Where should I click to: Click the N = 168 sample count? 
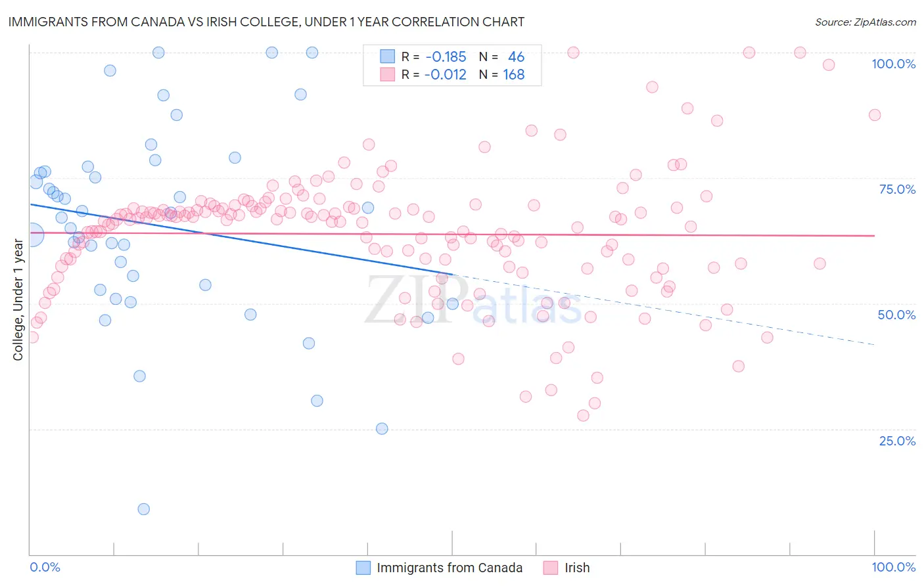coord(501,74)
